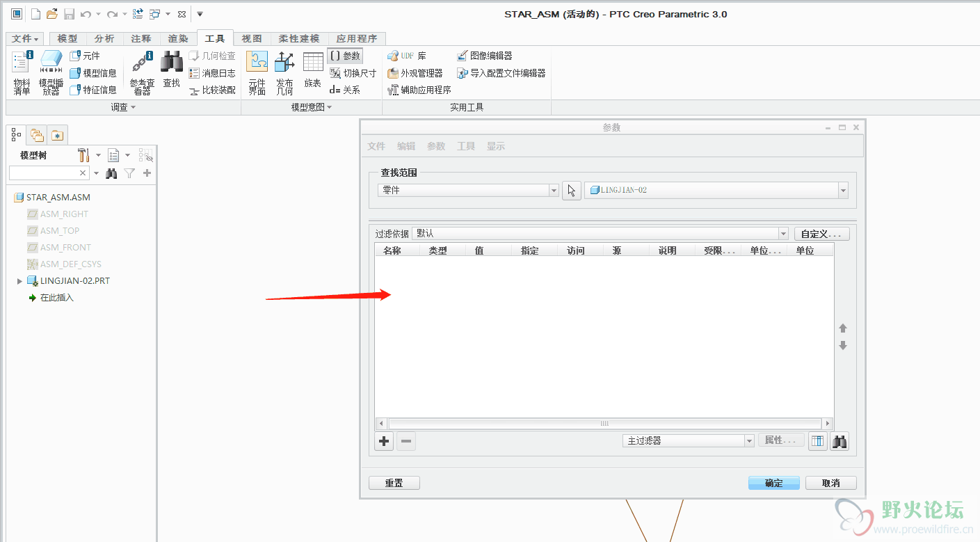Expand the 调查 ribbon group dropdown

123,107
